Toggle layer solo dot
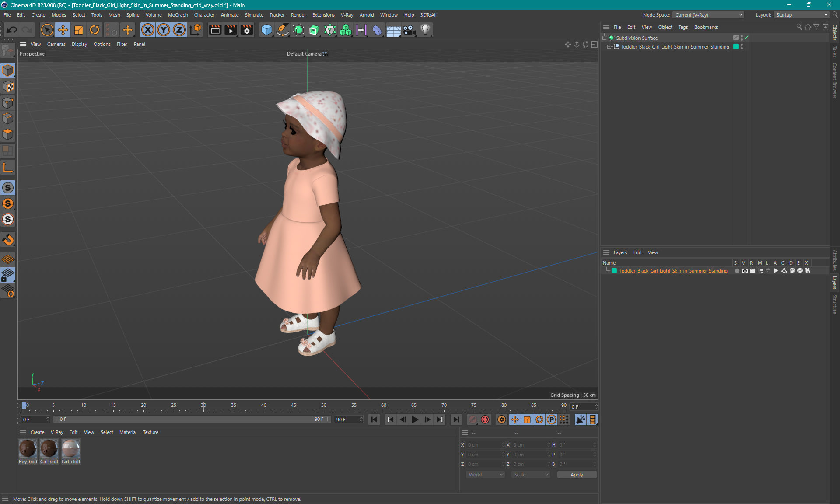840x504 pixels. 737,271
